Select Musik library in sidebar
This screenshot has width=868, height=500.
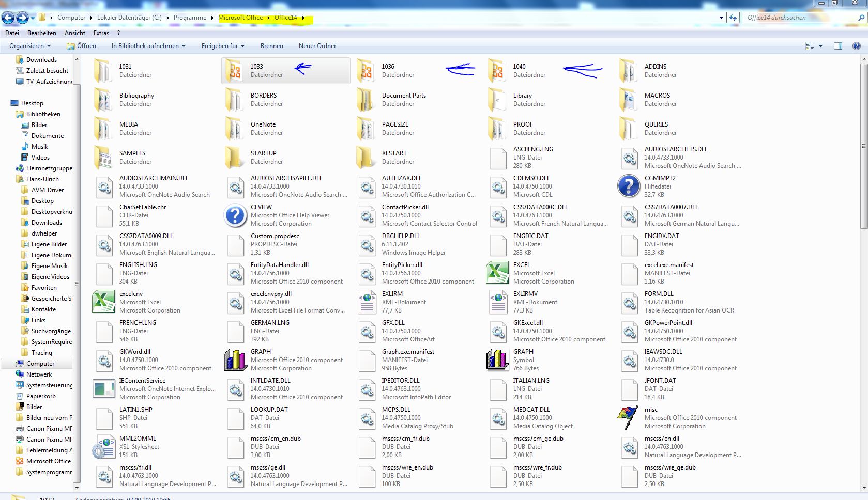(40, 147)
